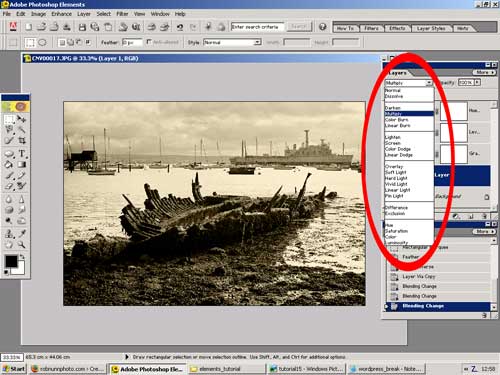Click the foreground color black swatch
This screenshot has width=500, height=375.
click(11, 261)
